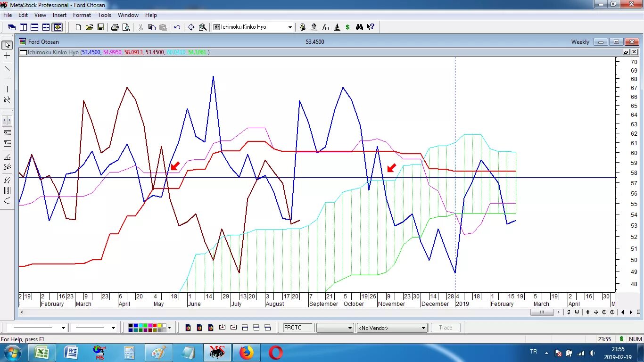
Task: Open the Help menu
Action: point(151,15)
